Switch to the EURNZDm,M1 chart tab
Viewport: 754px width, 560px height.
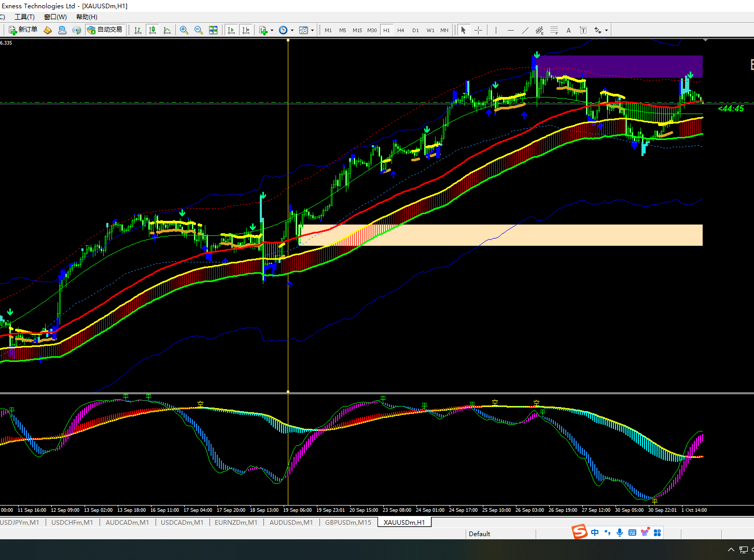236,522
